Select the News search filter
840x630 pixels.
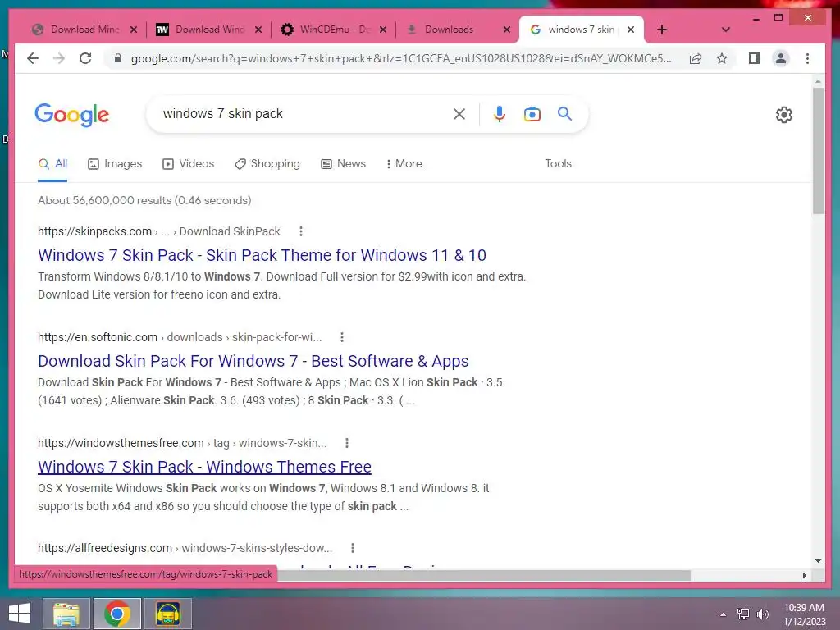pyautogui.click(x=344, y=163)
